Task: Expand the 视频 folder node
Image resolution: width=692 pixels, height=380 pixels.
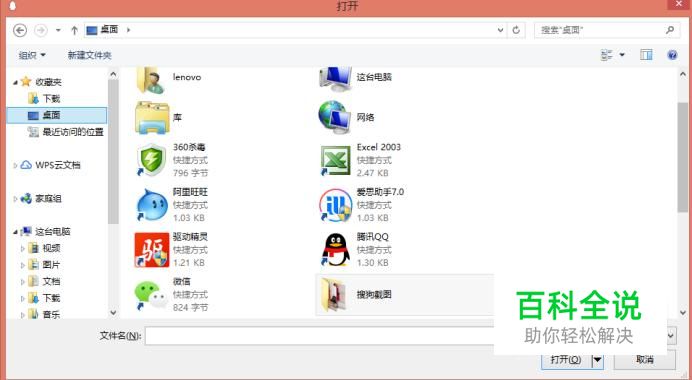Action: (x=23, y=248)
